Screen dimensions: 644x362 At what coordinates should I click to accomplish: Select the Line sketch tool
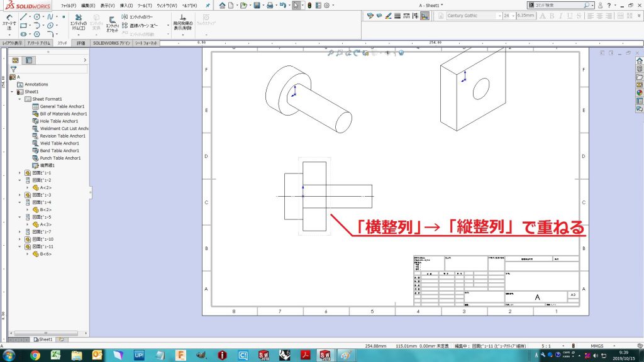coord(23,16)
